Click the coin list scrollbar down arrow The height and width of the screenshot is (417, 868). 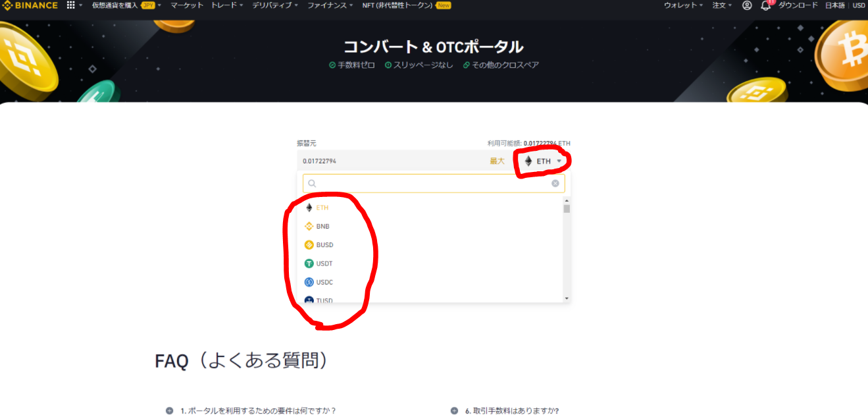point(567,298)
